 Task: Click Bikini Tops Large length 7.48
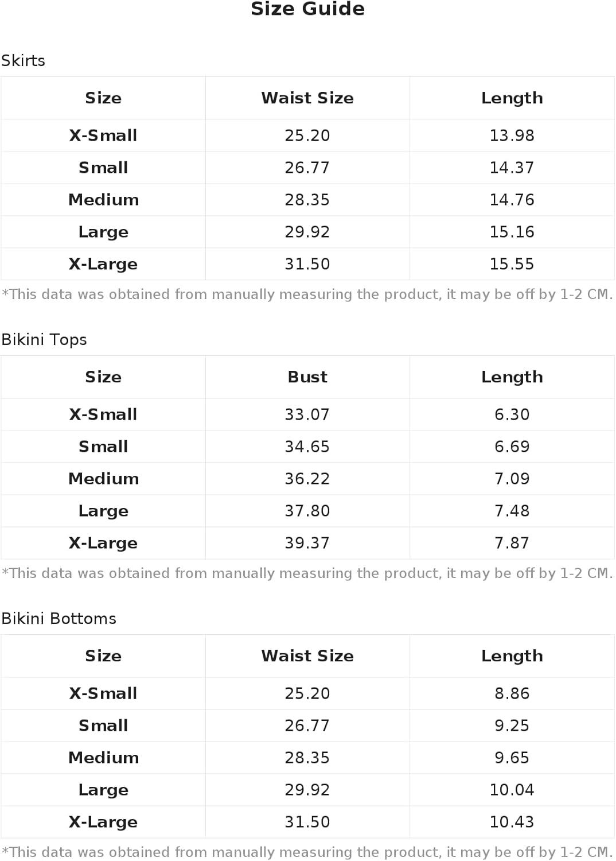(x=512, y=511)
